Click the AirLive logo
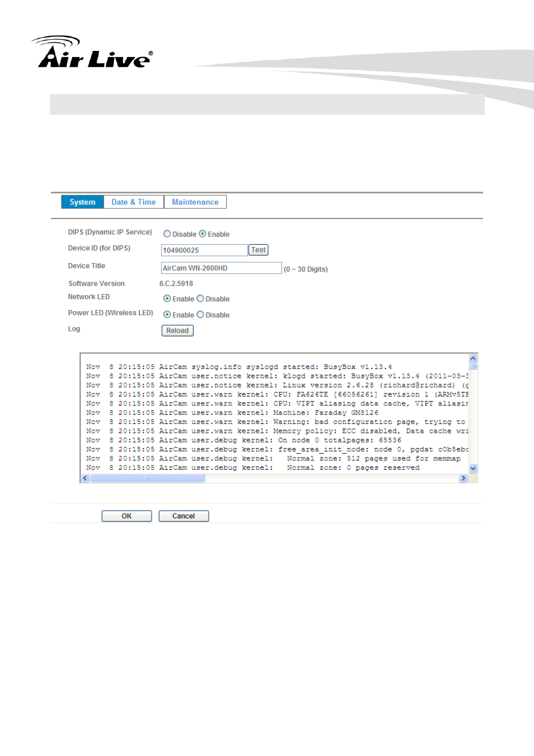Image resolution: width=534 pixels, height=756 pixels. (x=92, y=52)
